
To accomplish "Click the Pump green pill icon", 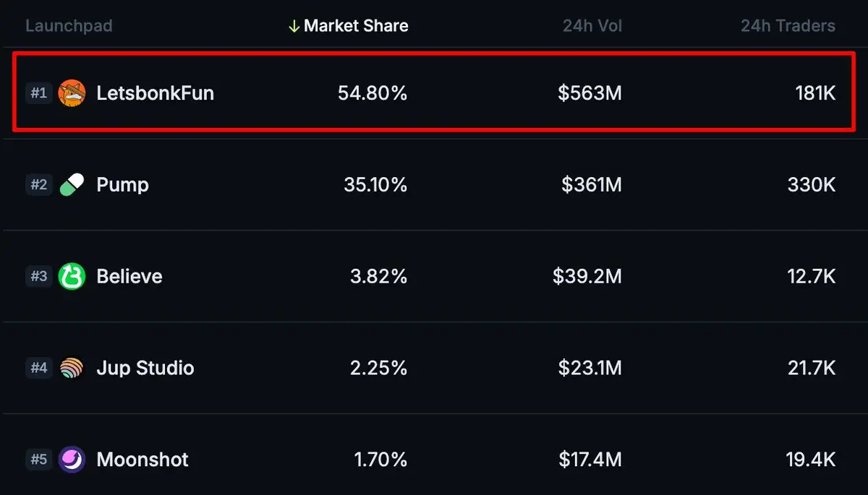I will pyautogui.click(x=71, y=184).
